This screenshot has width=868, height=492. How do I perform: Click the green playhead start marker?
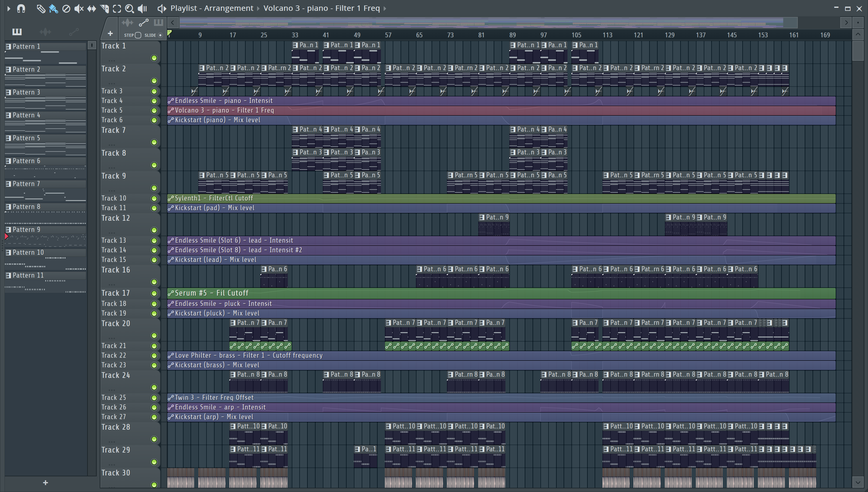coord(170,33)
